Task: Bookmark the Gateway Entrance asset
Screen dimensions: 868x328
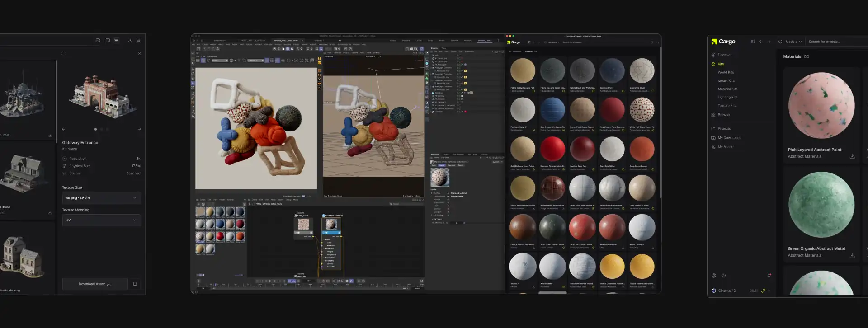Action: (x=135, y=284)
